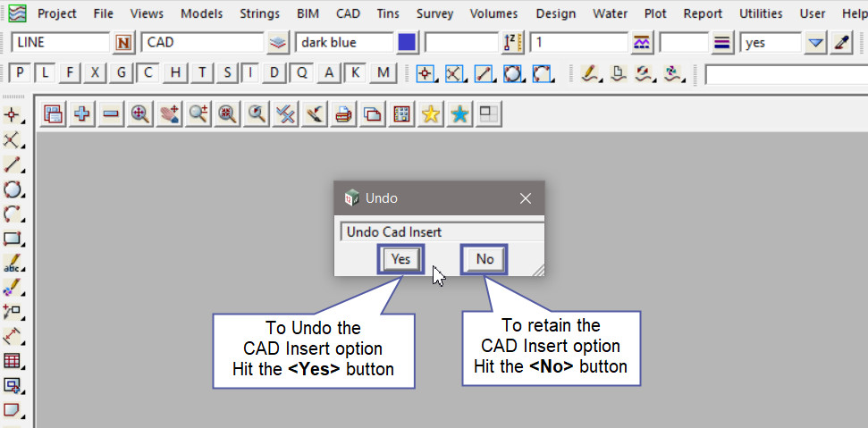
Task: Select the CAD line tool in left toolbar
Action: [13, 164]
